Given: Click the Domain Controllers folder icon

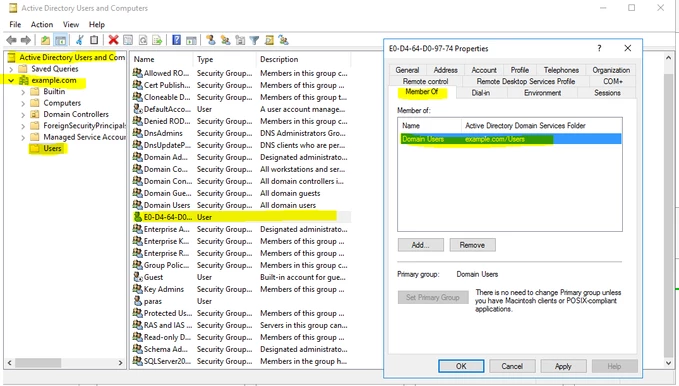Looking at the screenshot, I should 35,114.
